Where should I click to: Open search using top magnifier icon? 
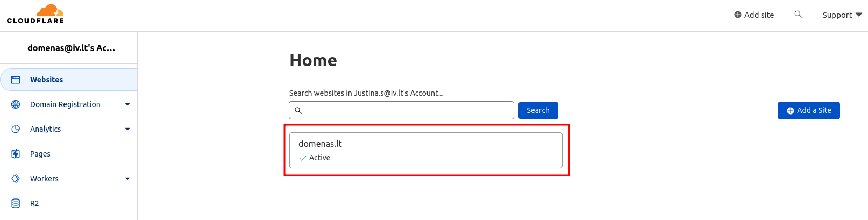(798, 15)
